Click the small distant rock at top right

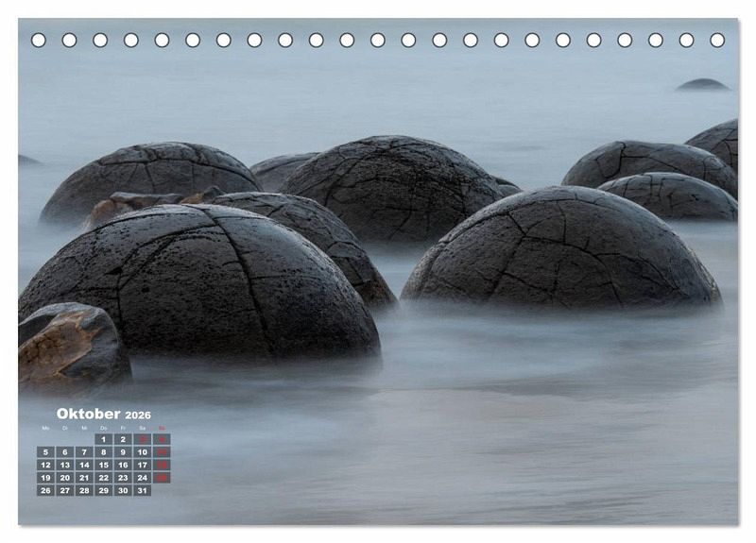[702, 85]
